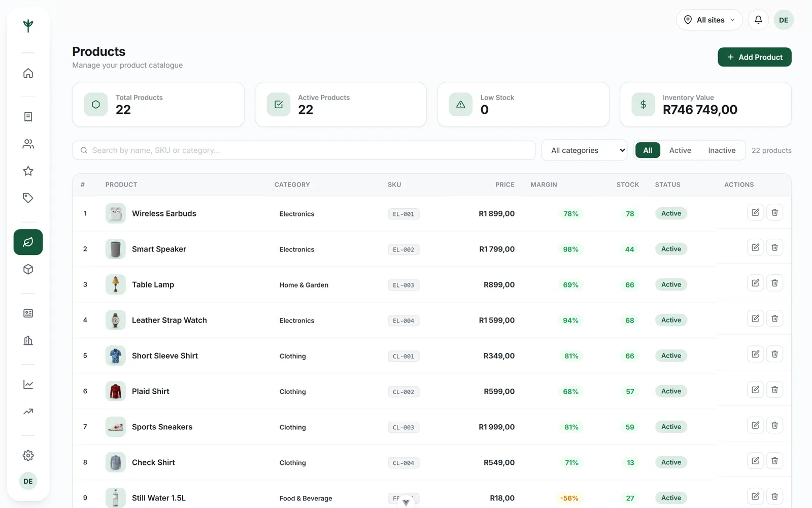Click the Active status of Smart Speaker
Viewport: 812px width, 508px height.
coord(671,249)
